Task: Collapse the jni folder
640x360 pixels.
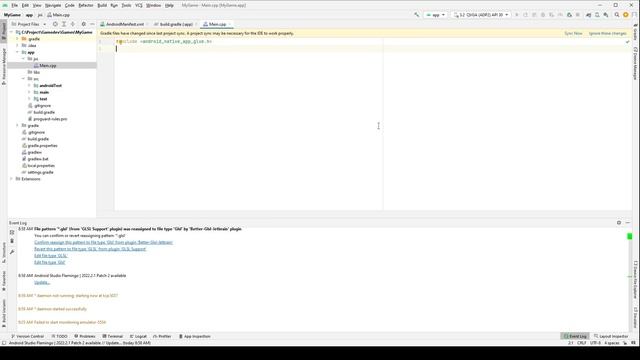Action: pos(23,59)
